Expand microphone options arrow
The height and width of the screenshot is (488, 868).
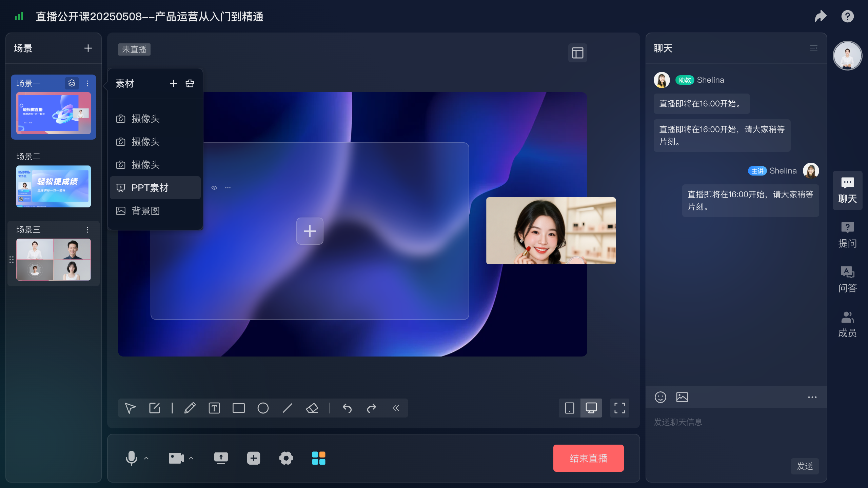click(x=146, y=458)
